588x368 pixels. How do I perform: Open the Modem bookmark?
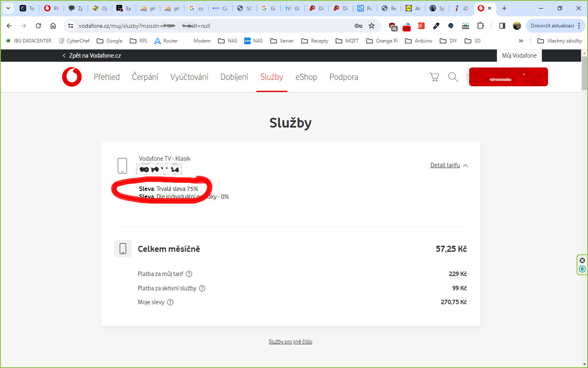[202, 41]
